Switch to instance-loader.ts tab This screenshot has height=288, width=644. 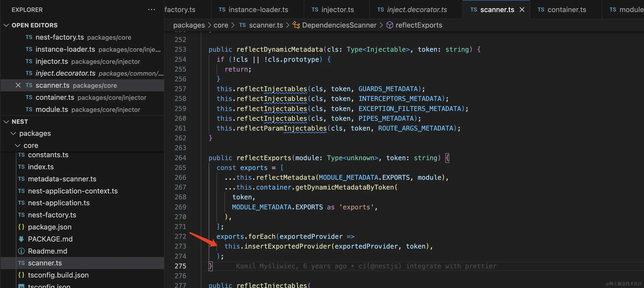pos(258,10)
